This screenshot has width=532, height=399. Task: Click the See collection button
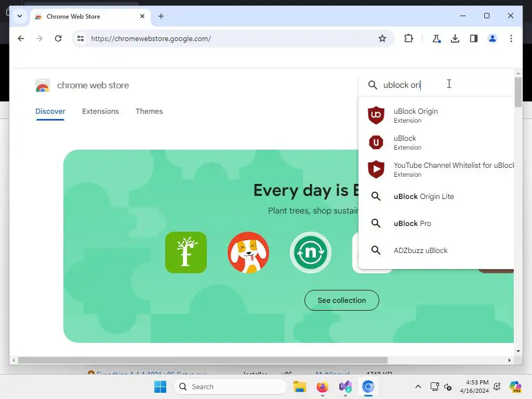tap(342, 300)
